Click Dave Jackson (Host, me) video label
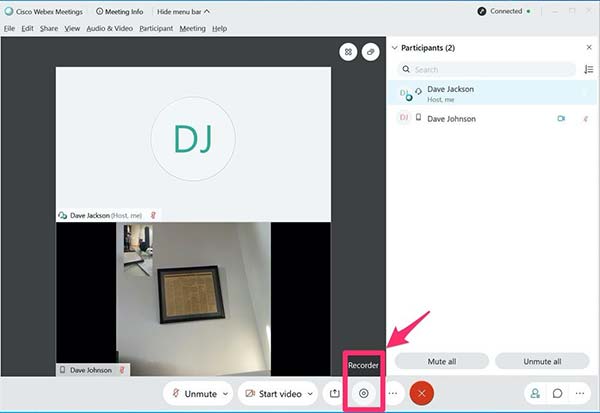 click(x=106, y=215)
